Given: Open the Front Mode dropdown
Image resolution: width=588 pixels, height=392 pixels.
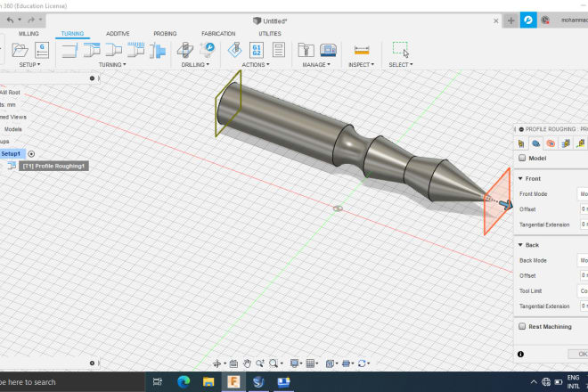Looking at the screenshot, I should 583,194.
